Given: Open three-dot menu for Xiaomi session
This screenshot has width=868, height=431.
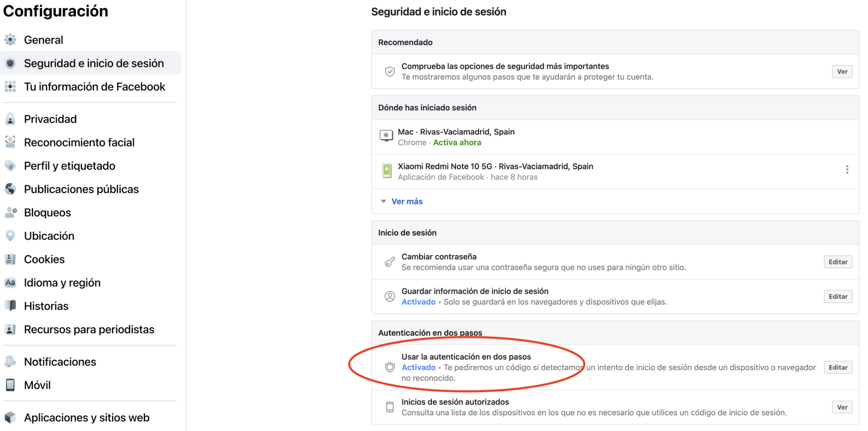Looking at the screenshot, I should point(847,169).
